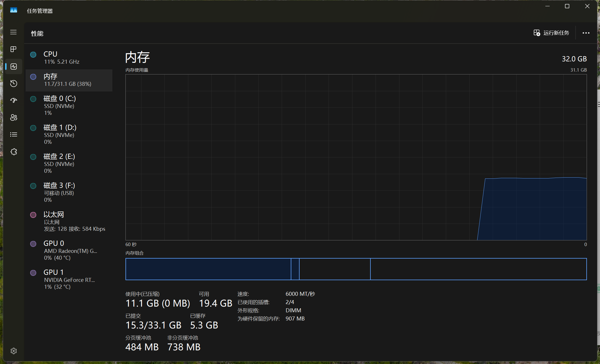The height and width of the screenshot is (364, 600).
Task: Open the App history page icon
Action: click(x=13, y=83)
